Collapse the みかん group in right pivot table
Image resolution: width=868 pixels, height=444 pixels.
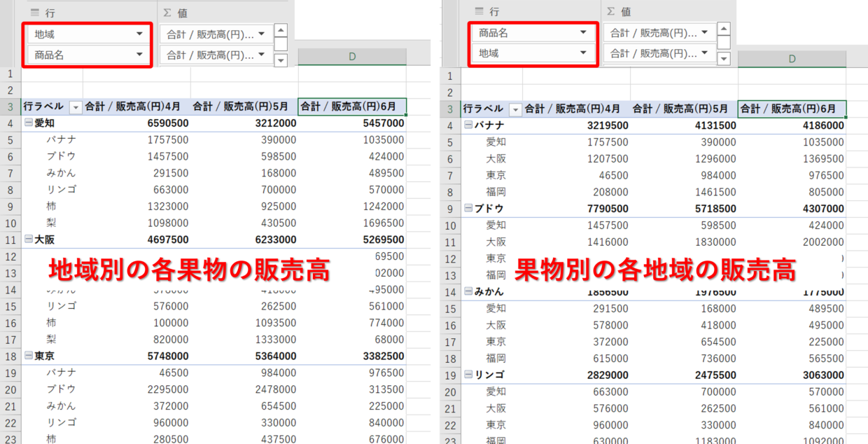468,292
